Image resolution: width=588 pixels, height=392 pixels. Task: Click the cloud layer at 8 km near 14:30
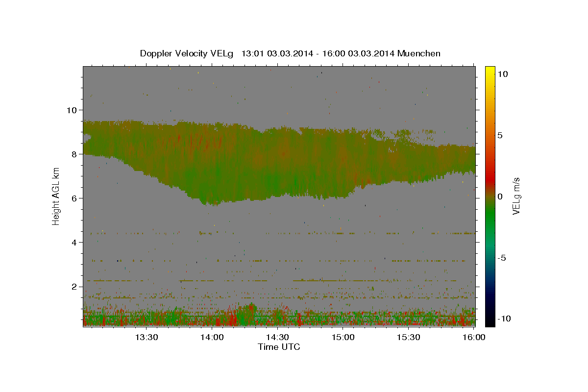pos(277,154)
